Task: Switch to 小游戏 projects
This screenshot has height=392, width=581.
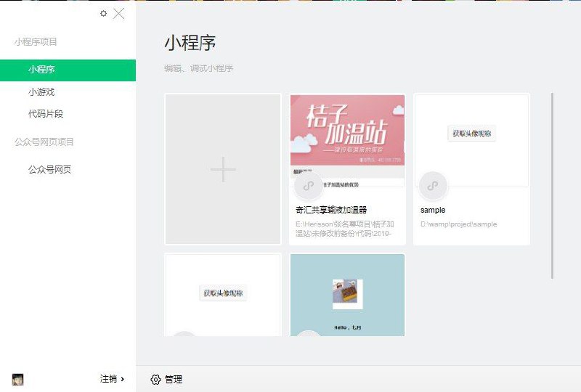Action: pyautogui.click(x=41, y=92)
